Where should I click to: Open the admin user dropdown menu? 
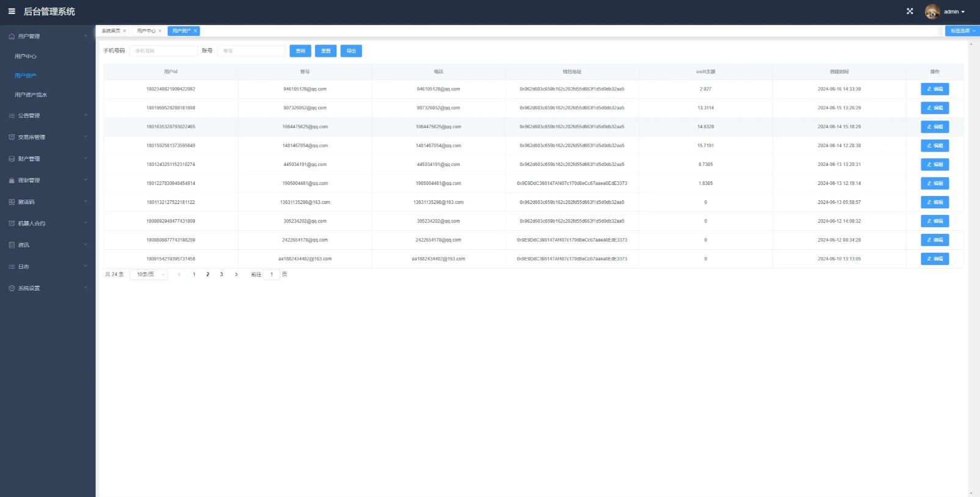click(954, 12)
